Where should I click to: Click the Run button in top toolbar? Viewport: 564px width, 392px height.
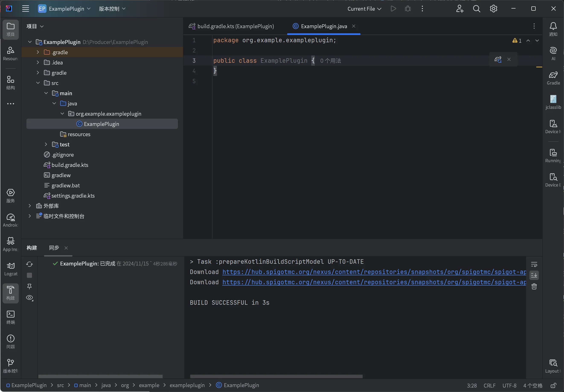click(393, 9)
